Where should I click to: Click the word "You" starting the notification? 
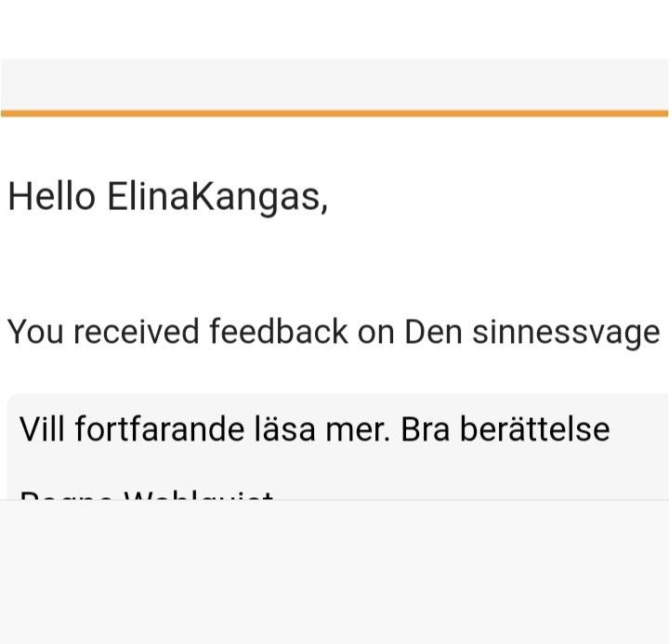(35, 332)
